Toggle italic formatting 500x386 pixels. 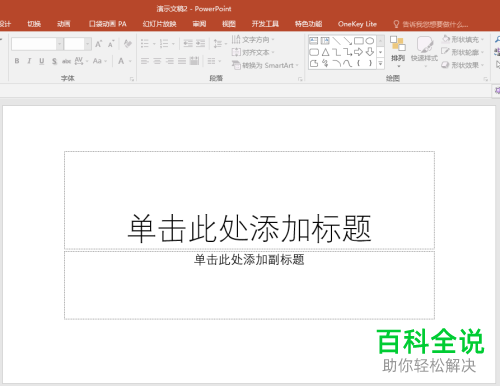coord(29,61)
